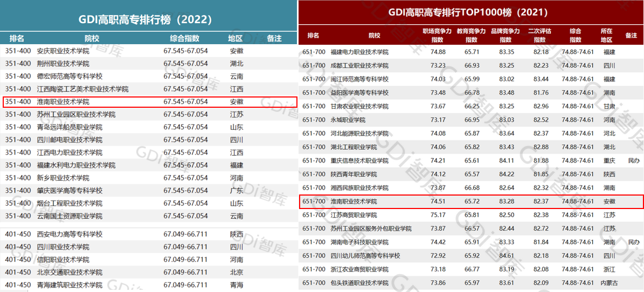Image resolution: width=644 pixels, height=292 pixels.
Task: Click the 职场竞争力指数 column header
Action: click(x=437, y=36)
